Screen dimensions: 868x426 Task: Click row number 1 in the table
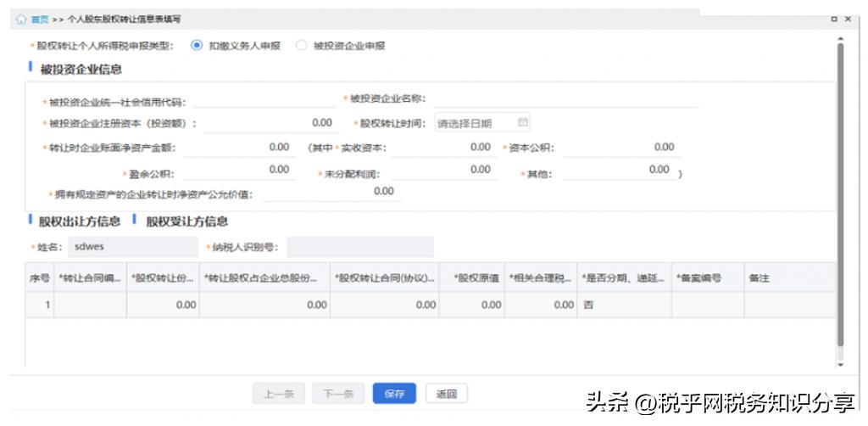[39, 305]
